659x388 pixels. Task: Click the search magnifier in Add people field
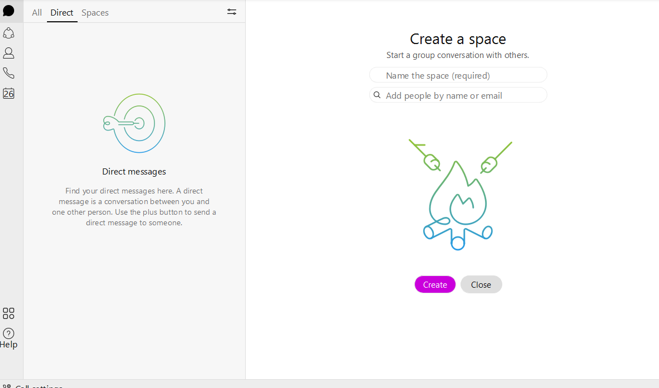coord(377,95)
